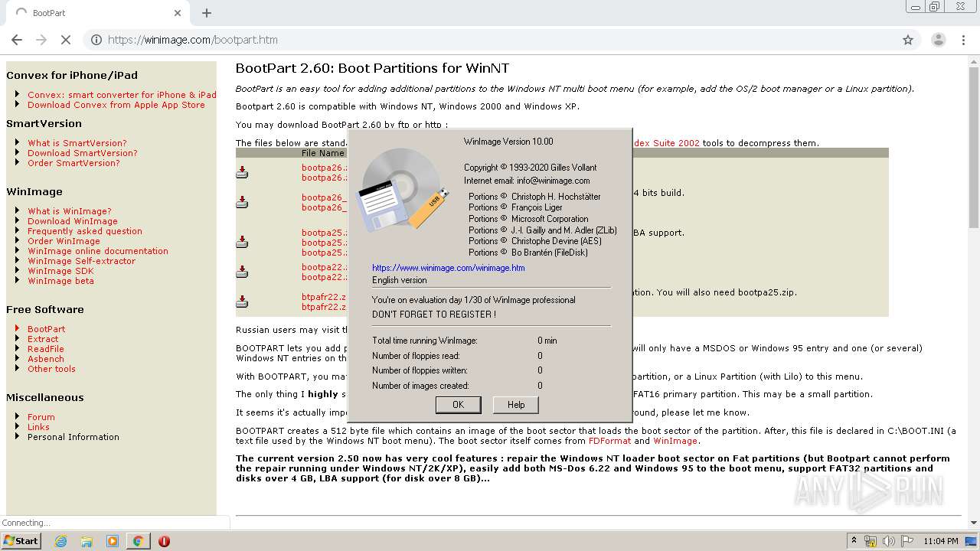
Task: Open Links entry under Miscellaneous
Action: (38, 427)
